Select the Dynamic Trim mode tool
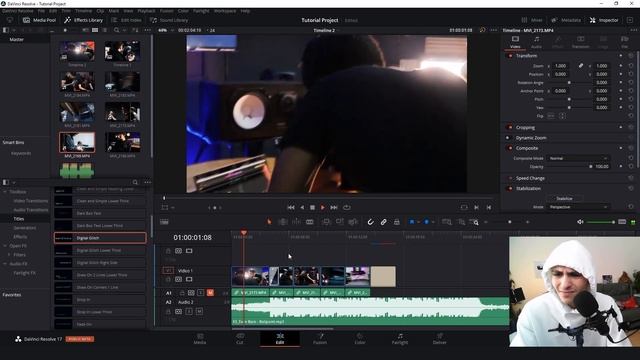 [296, 222]
